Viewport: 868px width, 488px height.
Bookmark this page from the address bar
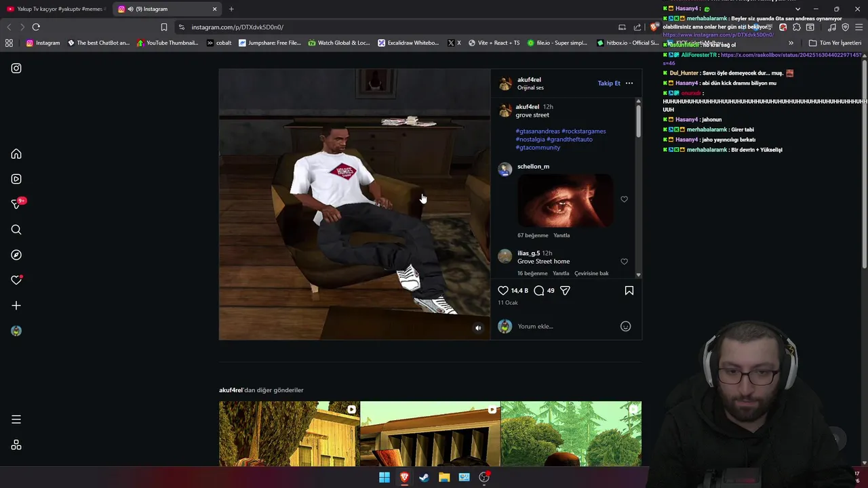[164, 27]
